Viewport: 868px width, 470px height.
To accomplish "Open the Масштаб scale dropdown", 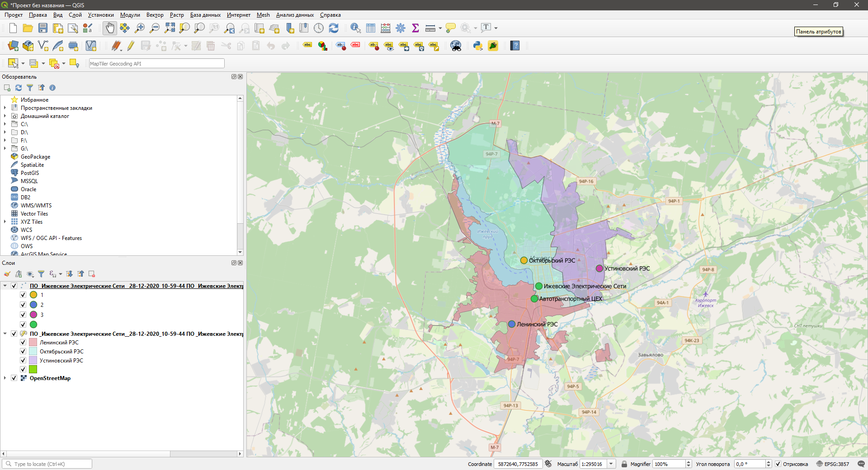I will coord(611,464).
